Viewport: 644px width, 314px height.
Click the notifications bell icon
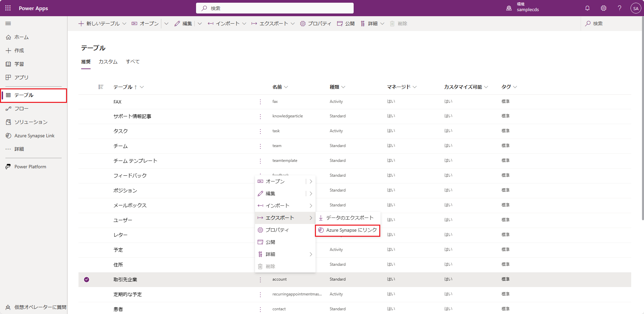(587, 8)
